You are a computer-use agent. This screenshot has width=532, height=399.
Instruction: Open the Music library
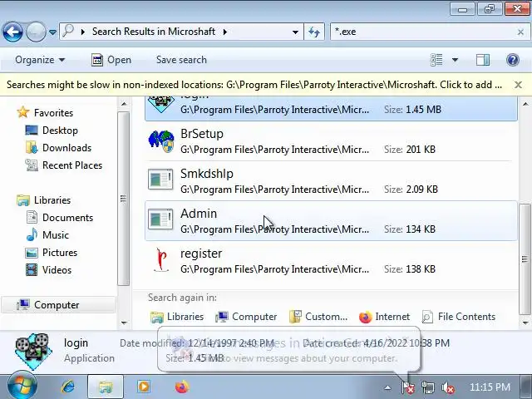pos(56,235)
